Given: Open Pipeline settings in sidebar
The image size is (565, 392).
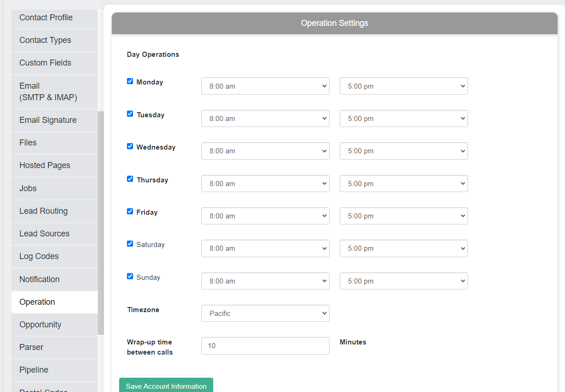Looking at the screenshot, I should click(54, 370).
